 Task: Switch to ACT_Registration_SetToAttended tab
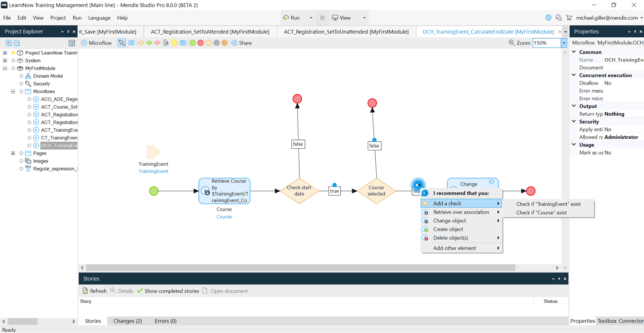pyautogui.click(x=210, y=32)
